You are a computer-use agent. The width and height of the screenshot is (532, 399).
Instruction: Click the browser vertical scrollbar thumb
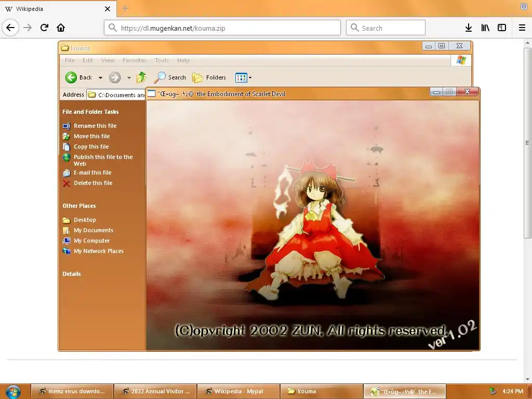(x=527, y=143)
